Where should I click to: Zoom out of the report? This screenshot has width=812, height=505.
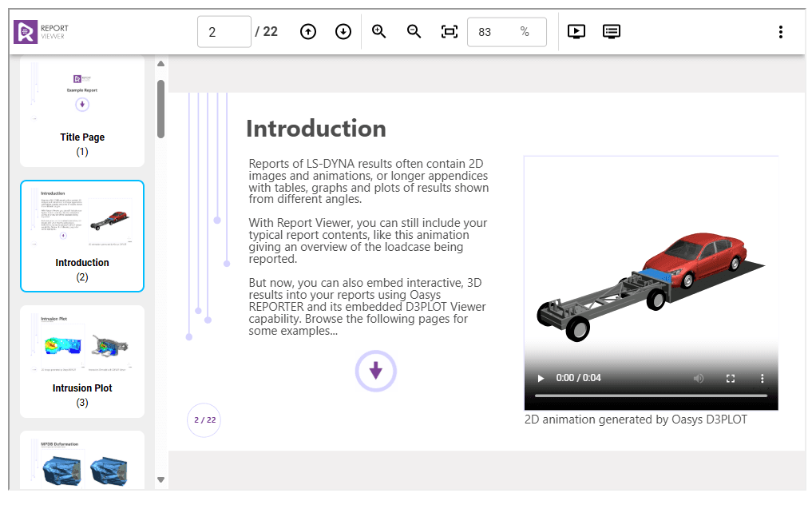(414, 32)
